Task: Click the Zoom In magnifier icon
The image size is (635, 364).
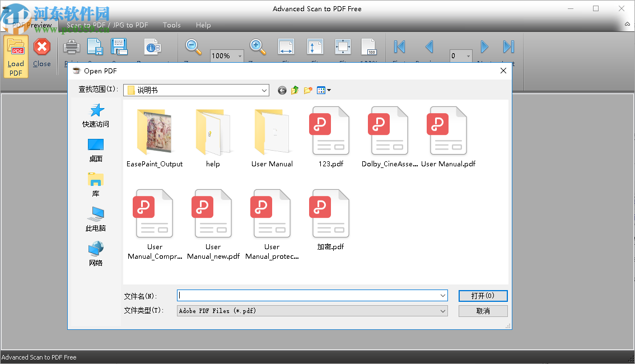Action: [257, 46]
